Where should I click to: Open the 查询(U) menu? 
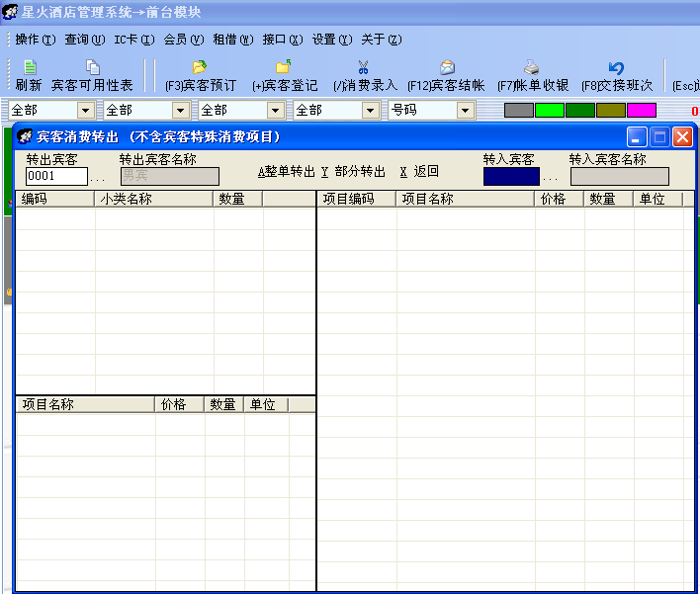pyautogui.click(x=85, y=40)
